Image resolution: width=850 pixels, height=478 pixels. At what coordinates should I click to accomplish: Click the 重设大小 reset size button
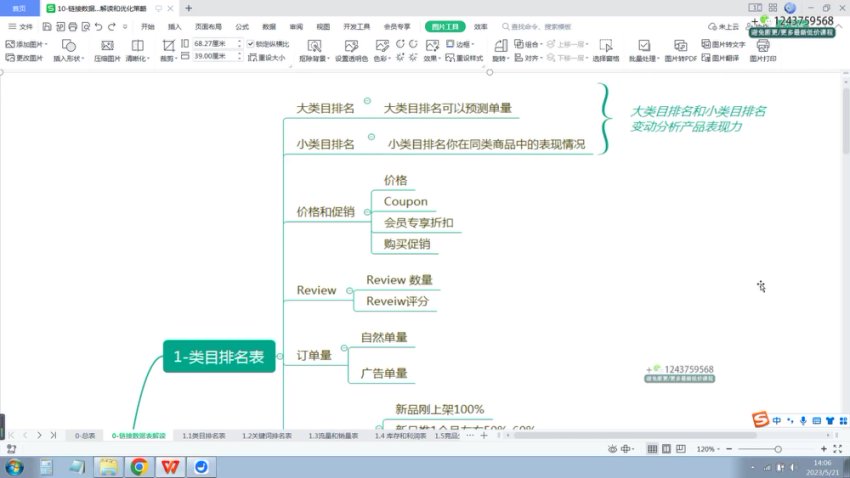tap(268, 58)
